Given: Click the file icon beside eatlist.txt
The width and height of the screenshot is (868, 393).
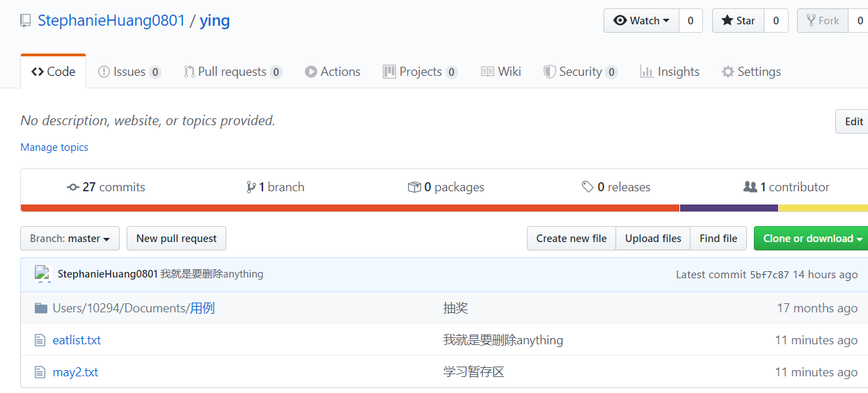Looking at the screenshot, I should [40, 340].
